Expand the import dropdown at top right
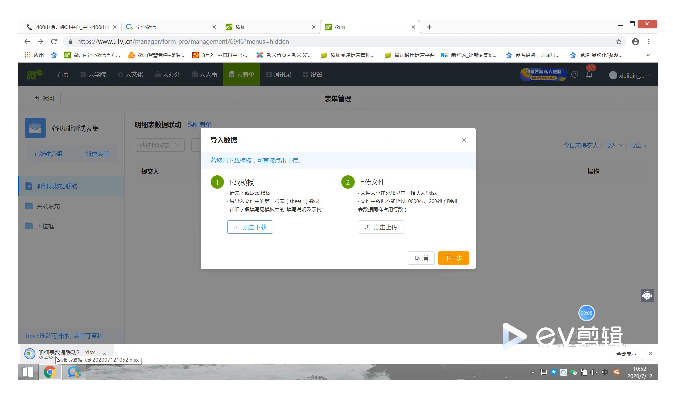This screenshot has width=673, height=399. (x=614, y=145)
